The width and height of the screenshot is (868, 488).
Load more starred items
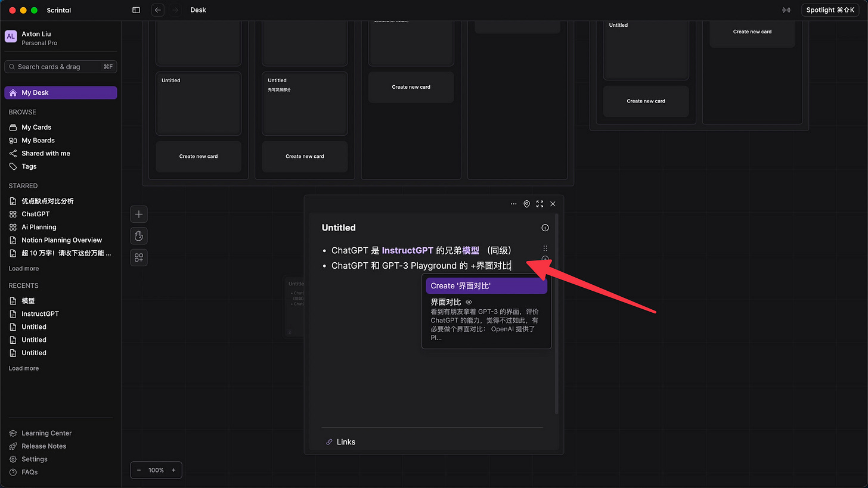pyautogui.click(x=24, y=269)
